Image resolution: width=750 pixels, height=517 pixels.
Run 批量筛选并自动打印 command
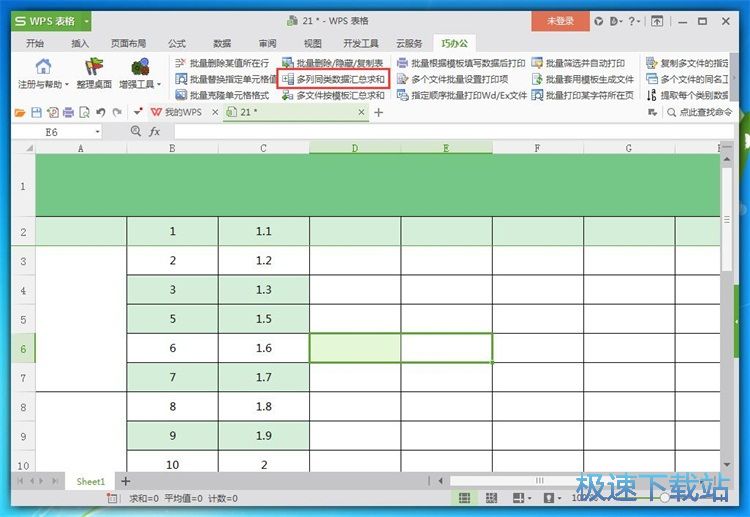click(578, 63)
